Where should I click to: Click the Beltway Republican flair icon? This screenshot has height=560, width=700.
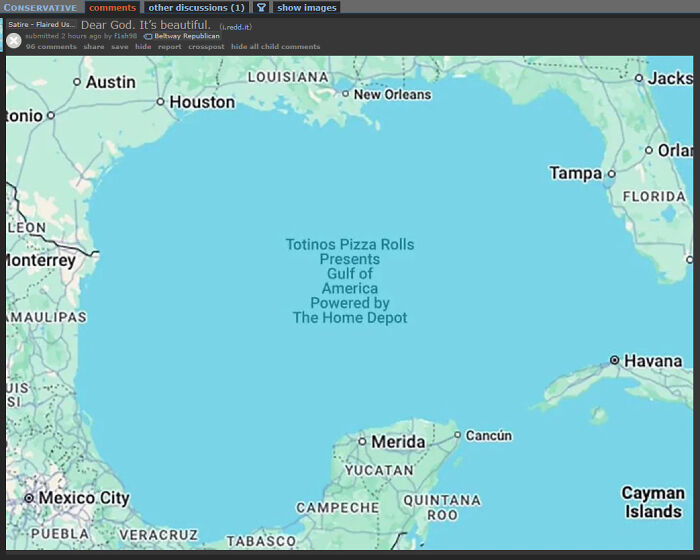click(148, 36)
